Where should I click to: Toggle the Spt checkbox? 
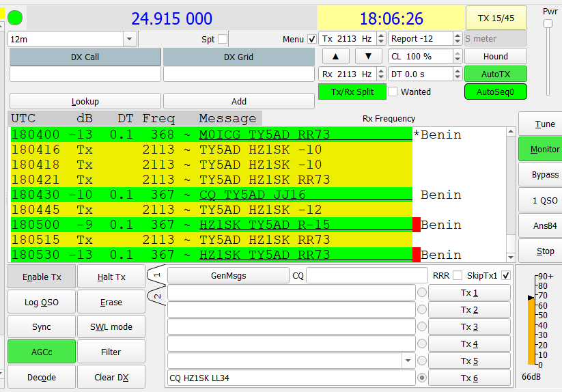click(x=223, y=39)
